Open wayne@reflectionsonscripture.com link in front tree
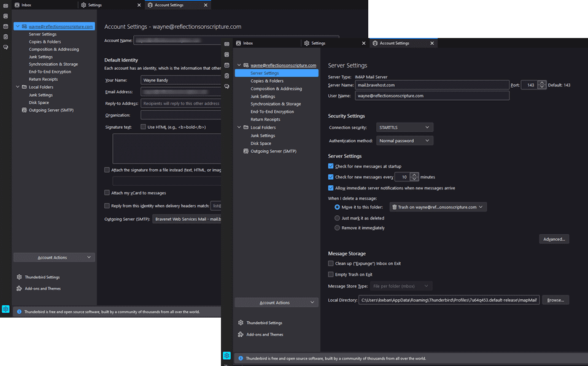The height and width of the screenshot is (366, 588). click(283, 65)
